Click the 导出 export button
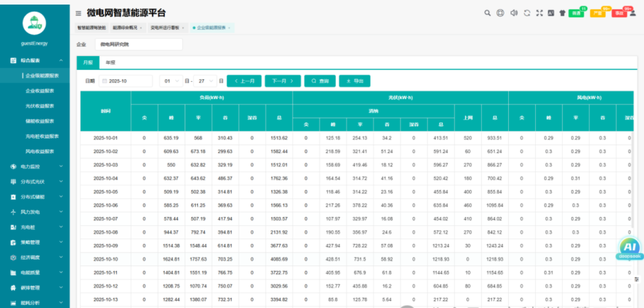 tap(354, 81)
